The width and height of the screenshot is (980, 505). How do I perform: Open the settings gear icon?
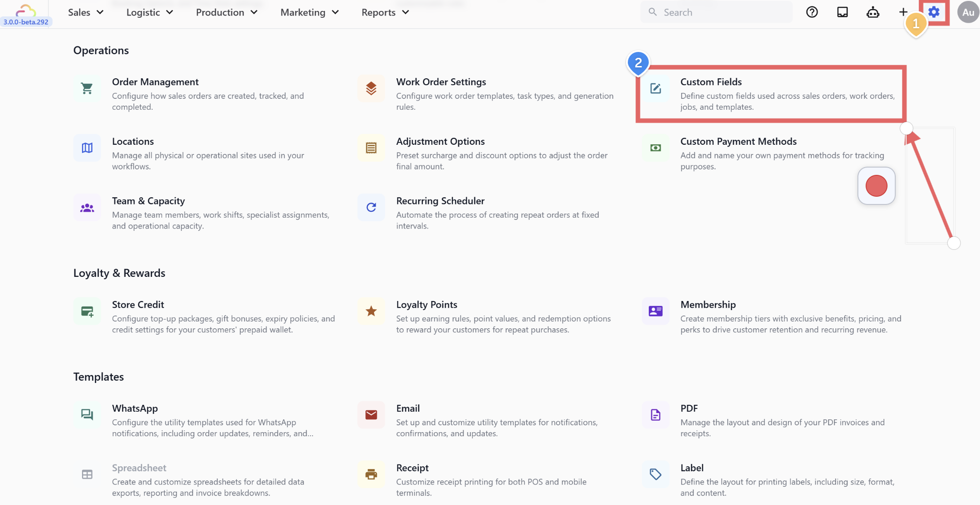(x=934, y=12)
